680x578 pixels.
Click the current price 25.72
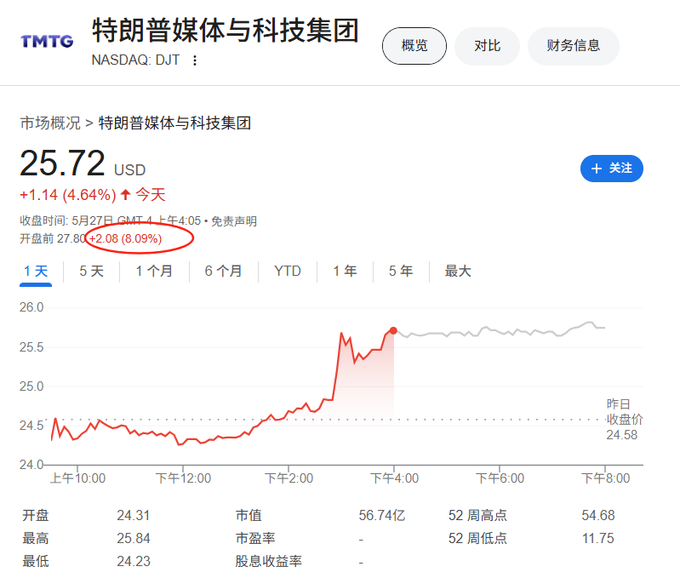[62, 163]
